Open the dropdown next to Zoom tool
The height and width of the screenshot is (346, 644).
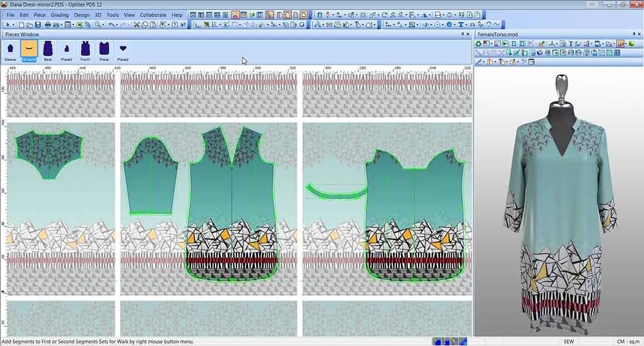pyautogui.click(x=103, y=25)
